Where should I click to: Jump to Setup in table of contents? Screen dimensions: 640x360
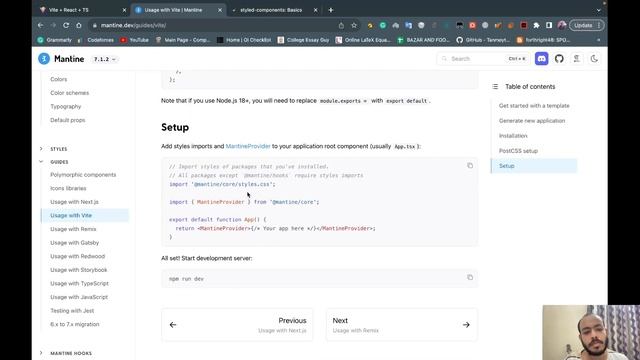tap(534, 166)
